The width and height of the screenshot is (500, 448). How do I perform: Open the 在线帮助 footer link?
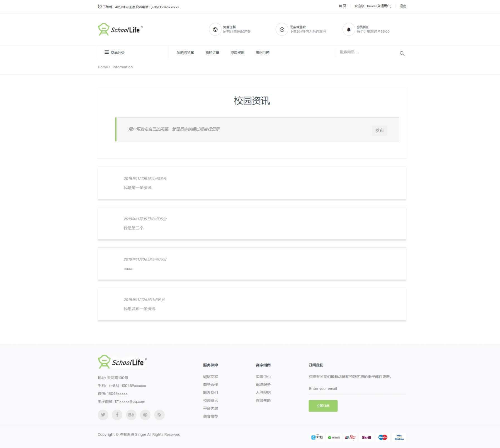coord(263,400)
